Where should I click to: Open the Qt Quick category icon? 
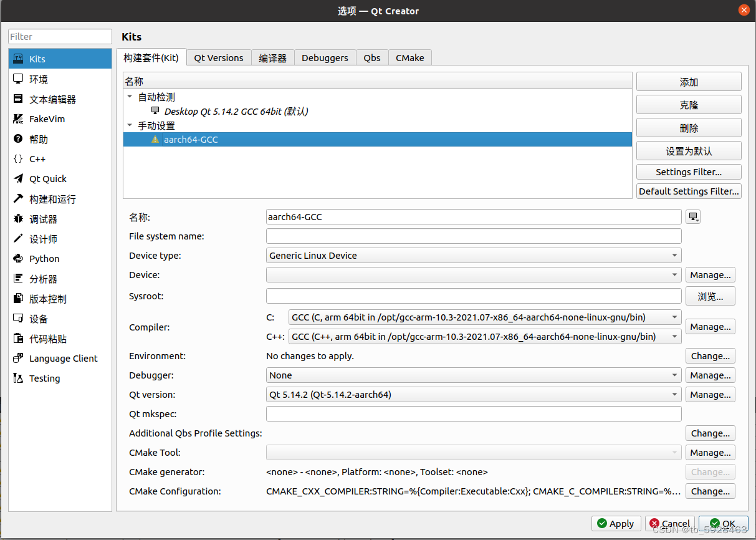[x=18, y=179]
